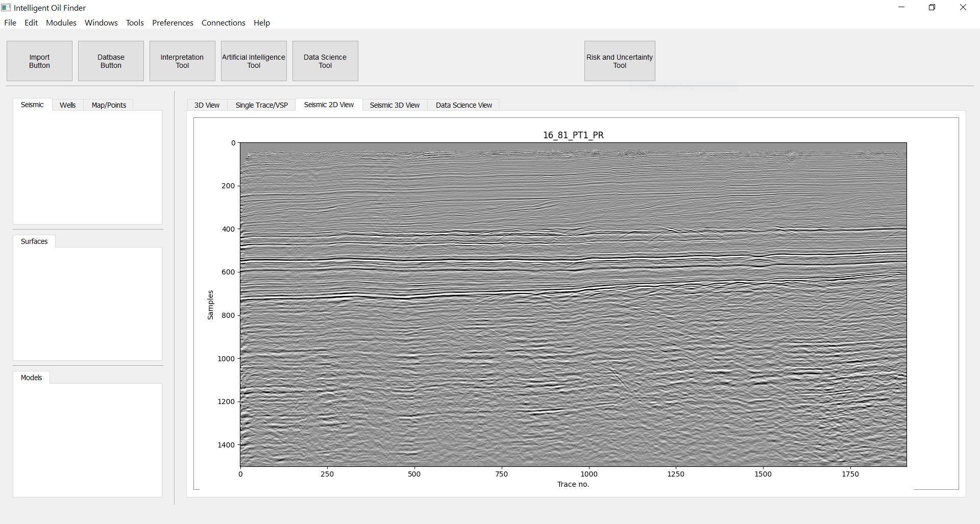Switch to the Wells tab
The image size is (980, 524).
67,105
